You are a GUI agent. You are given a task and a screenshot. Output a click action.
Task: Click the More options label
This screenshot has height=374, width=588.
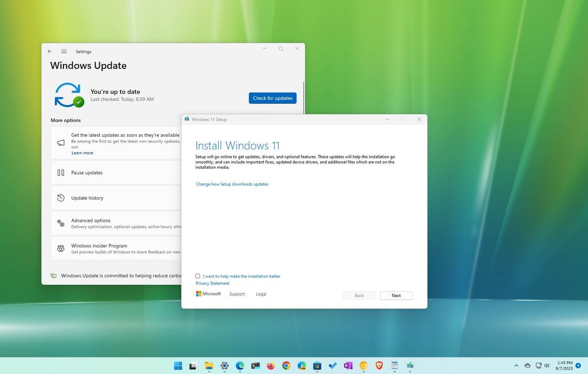[x=66, y=120]
